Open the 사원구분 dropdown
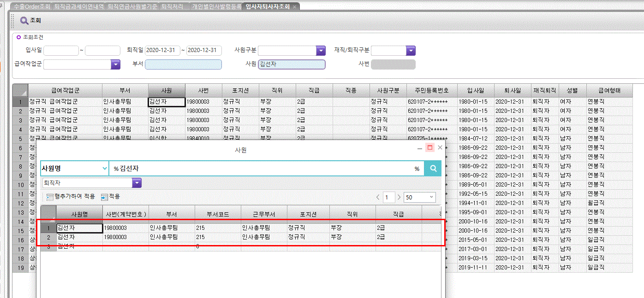Image resolution: width=644 pixels, height=298 pixels. tap(321, 51)
